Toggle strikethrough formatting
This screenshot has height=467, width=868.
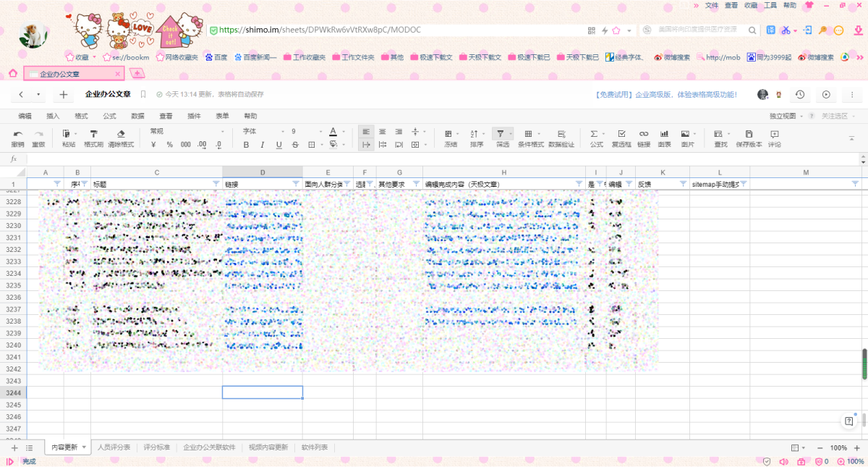click(x=295, y=145)
